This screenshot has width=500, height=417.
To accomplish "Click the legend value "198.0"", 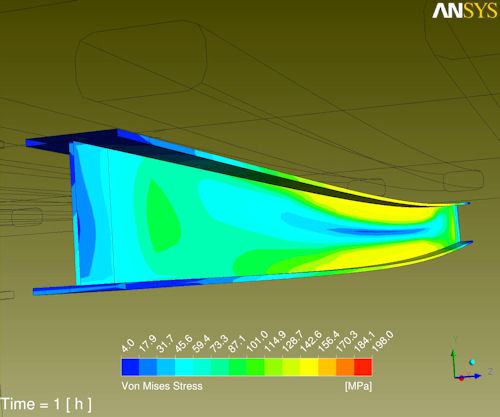I will (x=383, y=342).
